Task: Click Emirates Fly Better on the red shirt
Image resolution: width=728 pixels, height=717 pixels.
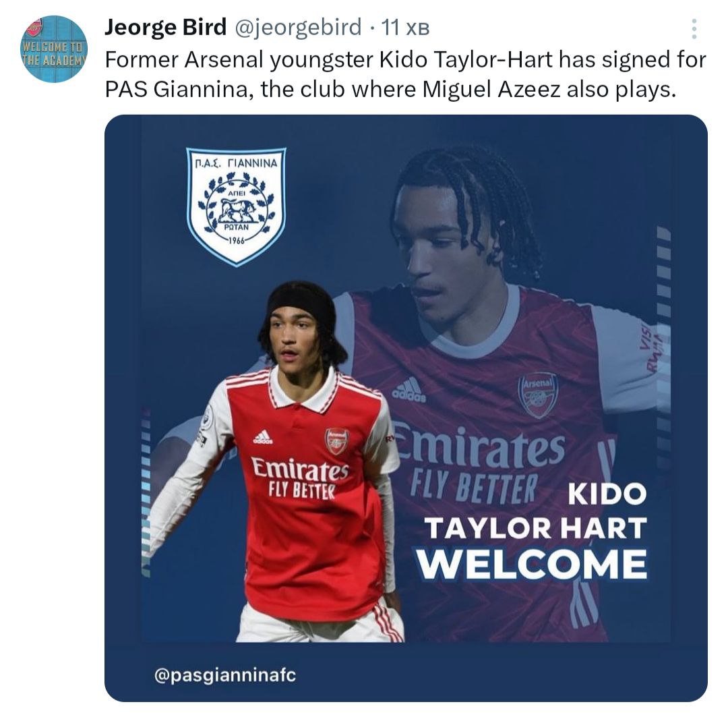Action: [299, 477]
